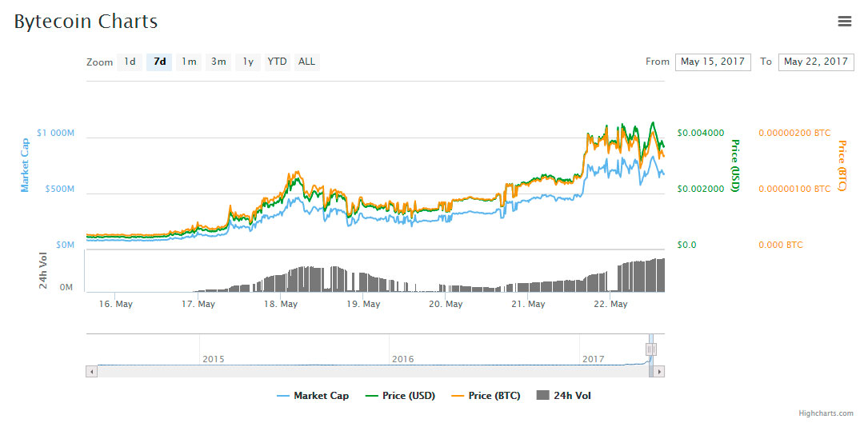Viewport: 868px width, 423px height.
Task: Edit the From date May 15, 2017
Action: 713,62
